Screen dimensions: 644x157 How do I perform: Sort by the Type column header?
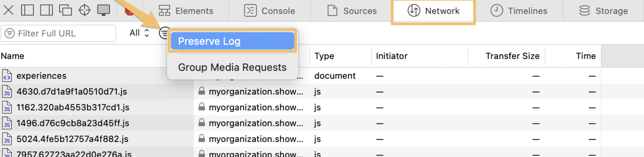coord(324,56)
